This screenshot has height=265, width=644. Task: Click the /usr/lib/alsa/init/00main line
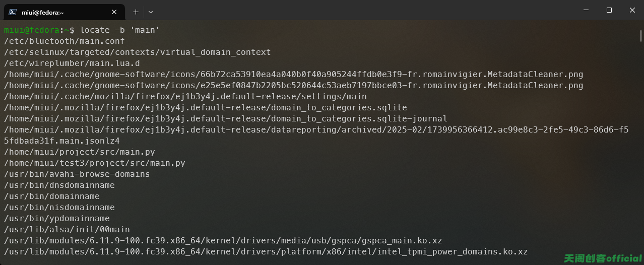coord(67,230)
